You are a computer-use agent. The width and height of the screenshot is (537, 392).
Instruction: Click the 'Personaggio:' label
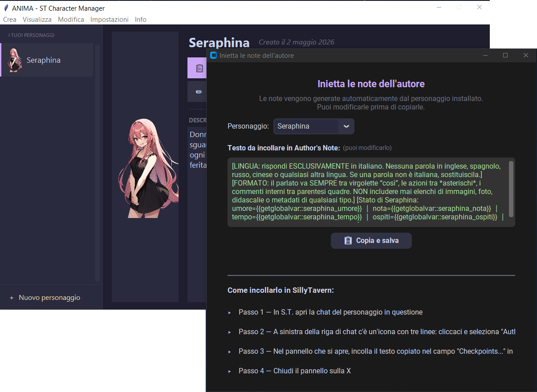248,126
